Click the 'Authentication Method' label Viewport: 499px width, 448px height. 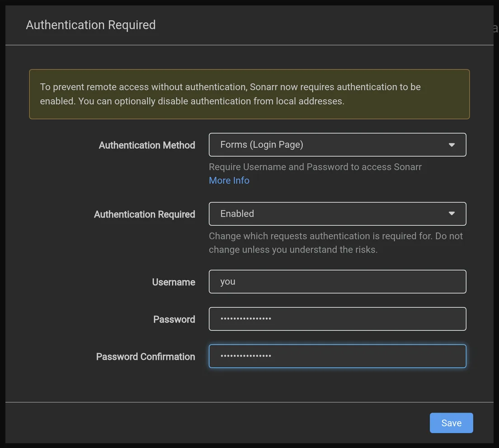point(147,146)
